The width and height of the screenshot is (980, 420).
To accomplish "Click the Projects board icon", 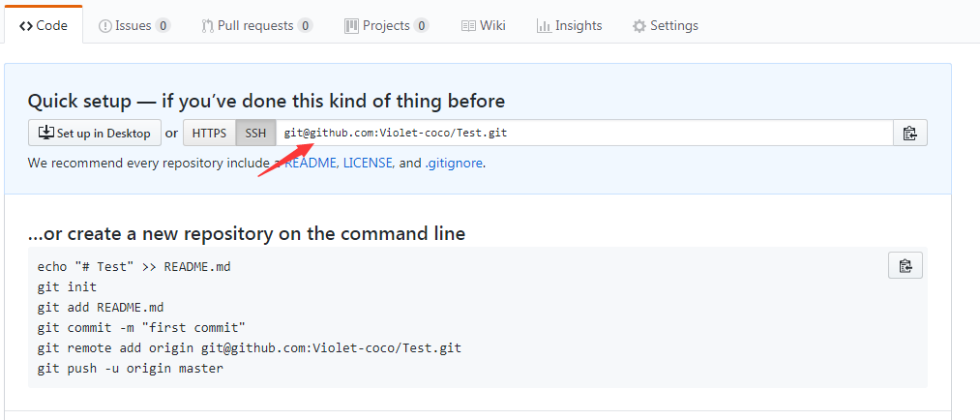I will point(352,25).
